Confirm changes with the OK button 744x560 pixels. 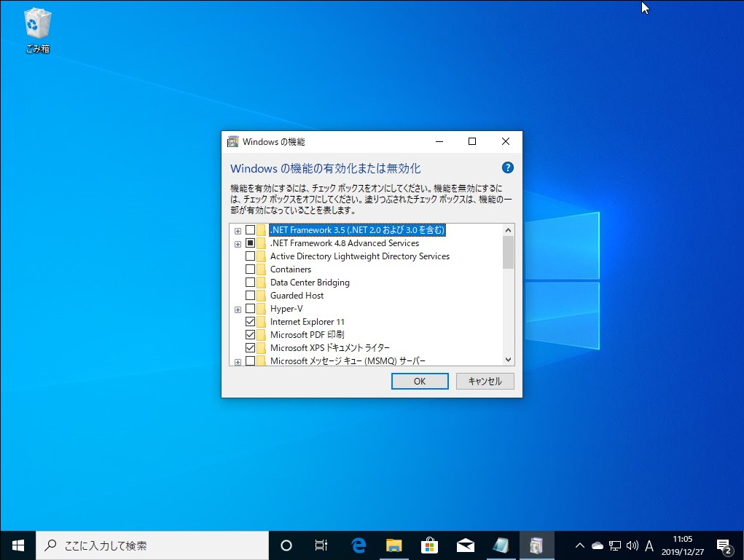419,380
